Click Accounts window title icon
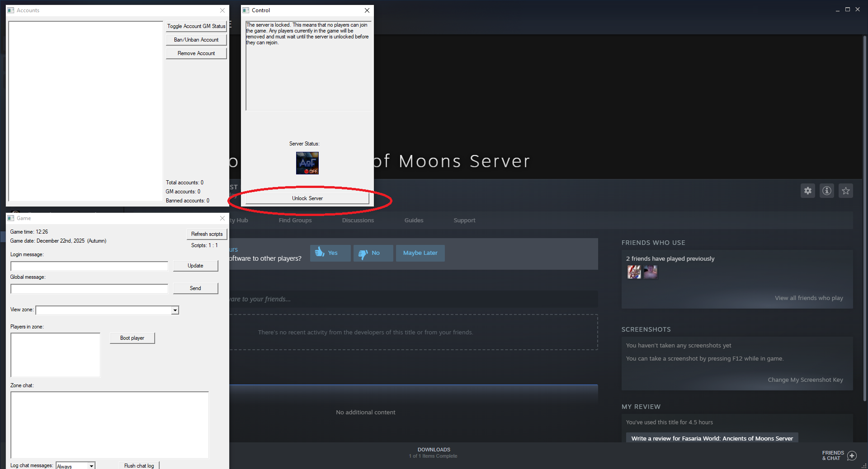The height and width of the screenshot is (469, 868). point(11,10)
